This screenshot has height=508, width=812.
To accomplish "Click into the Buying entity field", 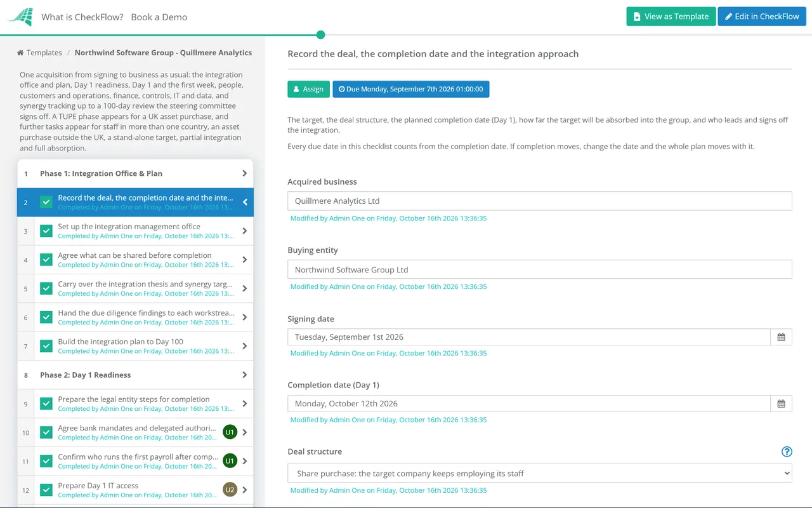I will pyautogui.click(x=540, y=269).
